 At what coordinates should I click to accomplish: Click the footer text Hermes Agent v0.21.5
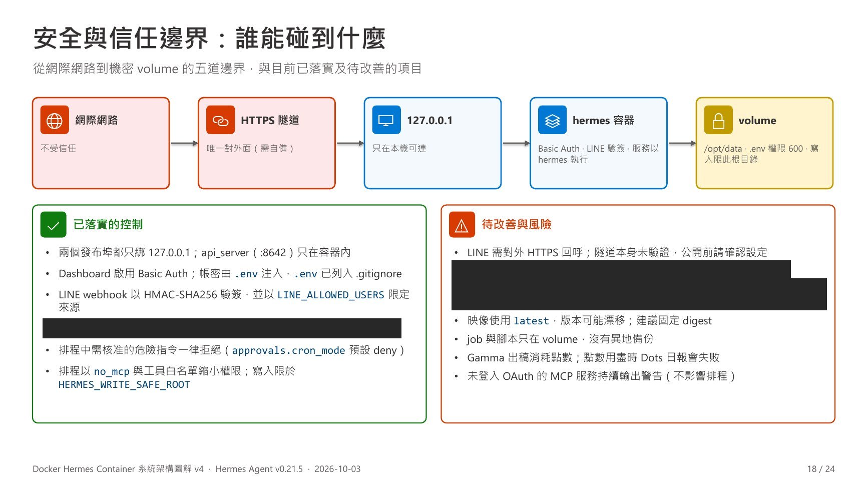coord(259,469)
